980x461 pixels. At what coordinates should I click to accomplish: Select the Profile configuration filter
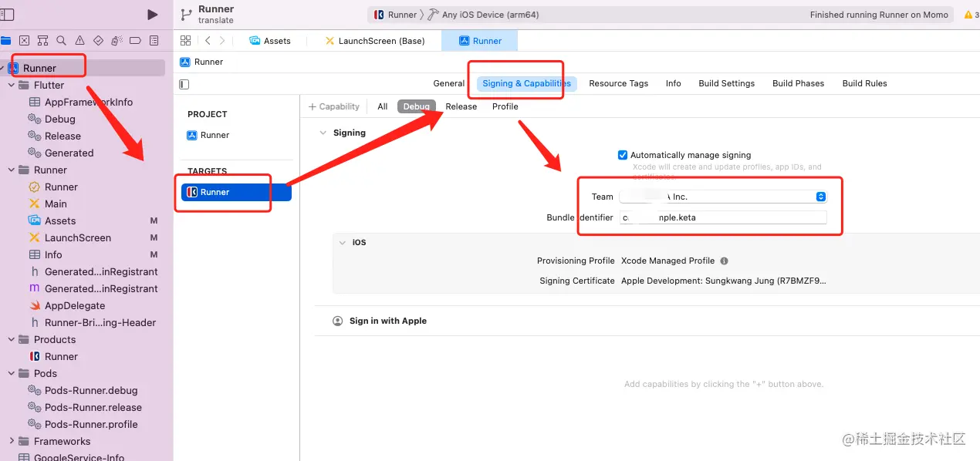click(x=505, y=106)
